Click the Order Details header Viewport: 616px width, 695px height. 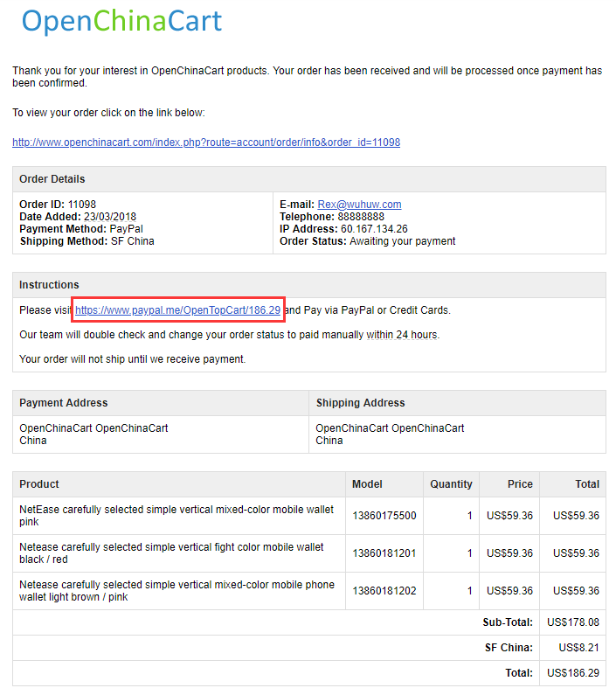(309, 179)
